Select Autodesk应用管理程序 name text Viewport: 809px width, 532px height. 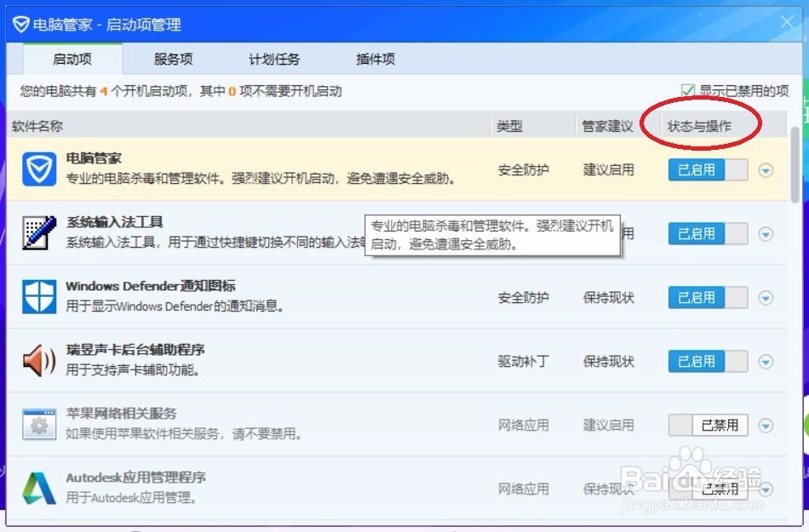[135, 478]
